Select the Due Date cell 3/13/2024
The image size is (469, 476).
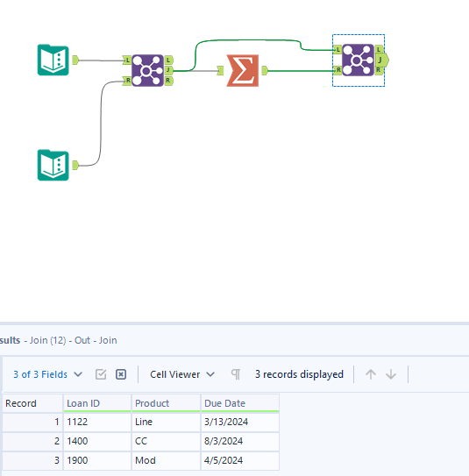(x=240, y=422)
